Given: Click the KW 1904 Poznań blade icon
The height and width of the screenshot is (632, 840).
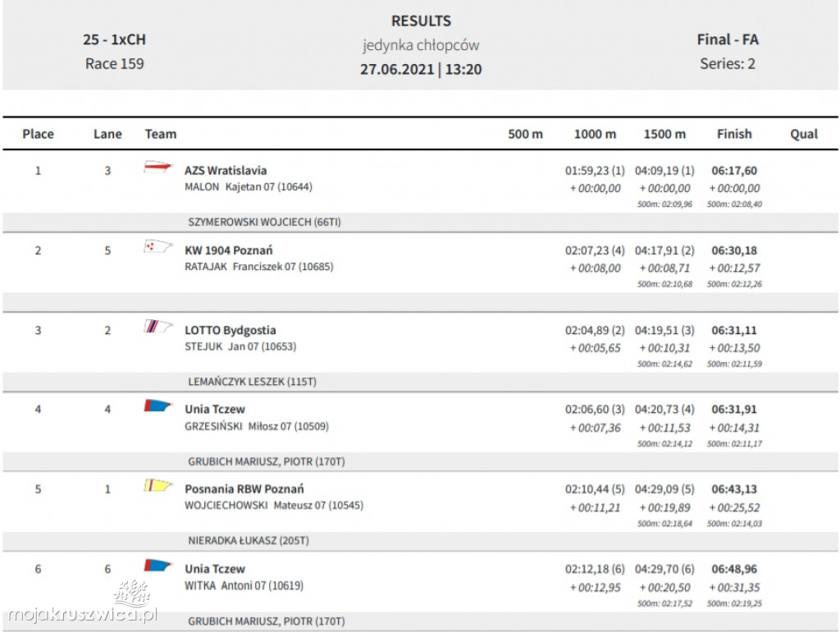Looking at the screenshot, I should click(158, 246).
